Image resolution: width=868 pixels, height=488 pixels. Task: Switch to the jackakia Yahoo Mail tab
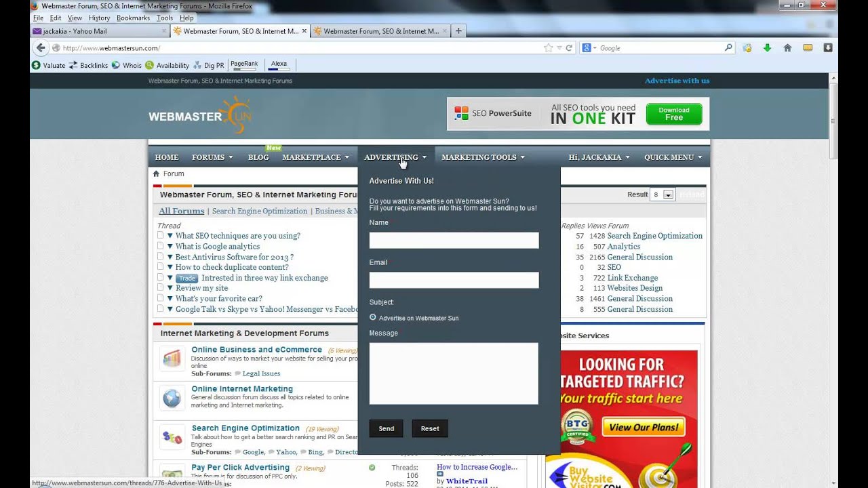pyautogui.click(x=100, y=30)
